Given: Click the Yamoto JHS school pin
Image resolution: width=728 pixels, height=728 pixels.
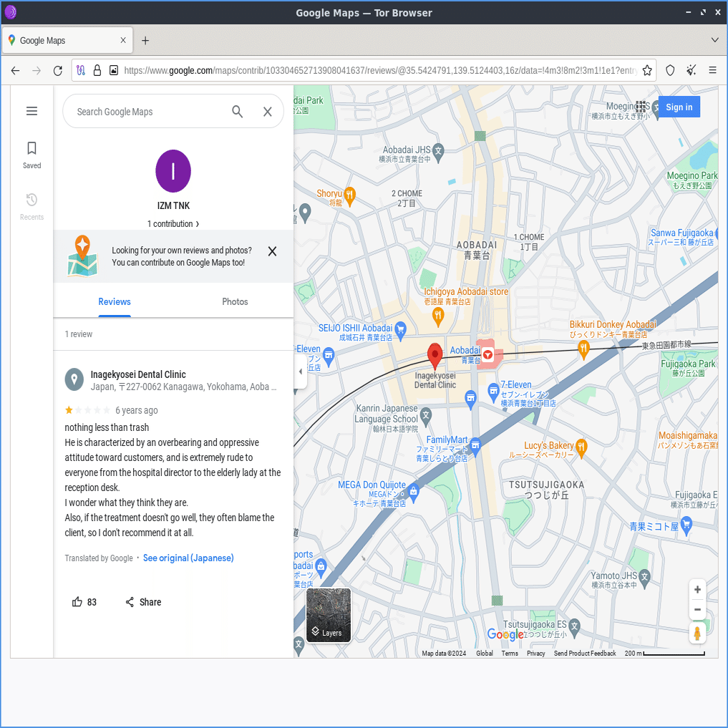Looking at the screenshot, I should click(x=644, y=577).
